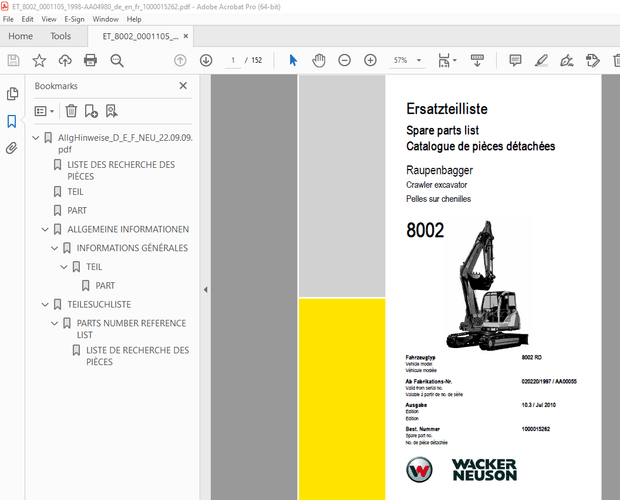Select ALLGEMEINE INFORMATIONEN bookmark
The width and height of the screenshot is (620, 500).
[128, 229]
